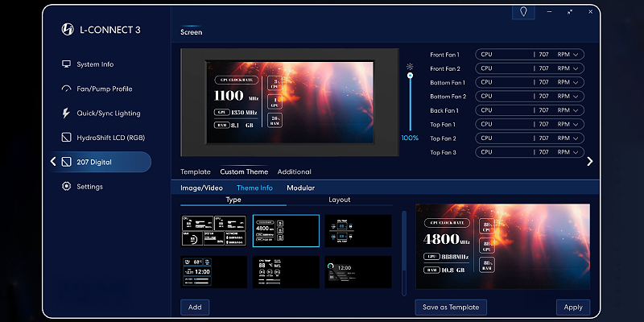The width and height of the screenshot is (644, 322).
Task: Click the Fan/Pump Profile gauge icon
Action: click(66, 89)
